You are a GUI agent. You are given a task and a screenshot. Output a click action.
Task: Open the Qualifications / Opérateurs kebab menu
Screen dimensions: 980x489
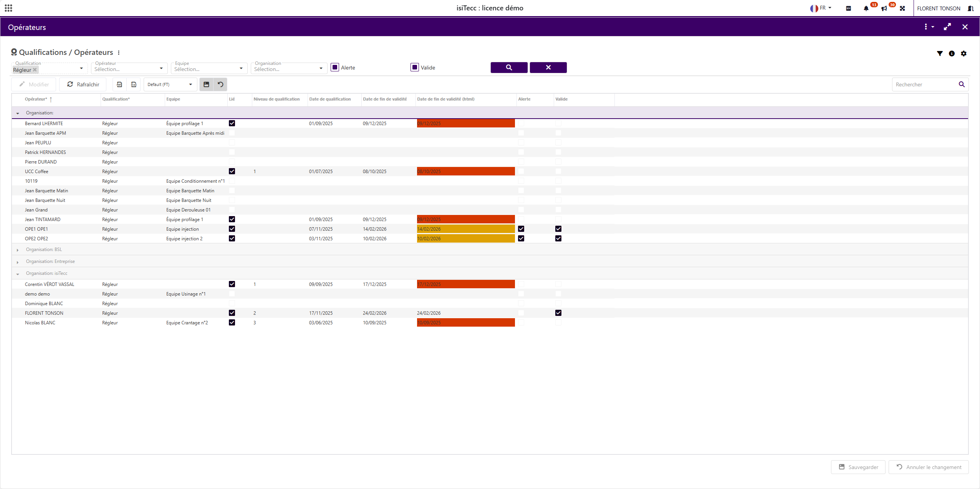point(119,53)
